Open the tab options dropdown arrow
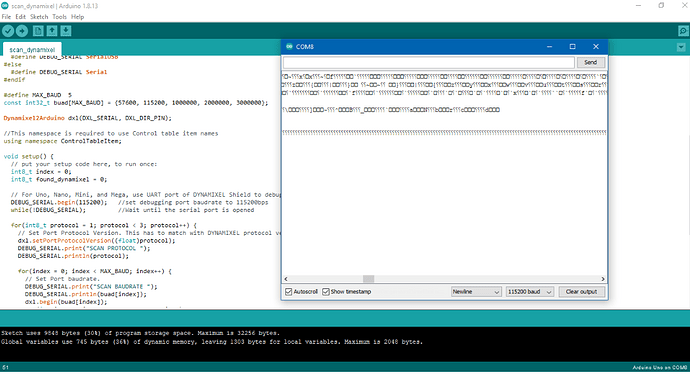The width and height of the screenshot is (690, 382). point(681,47)
